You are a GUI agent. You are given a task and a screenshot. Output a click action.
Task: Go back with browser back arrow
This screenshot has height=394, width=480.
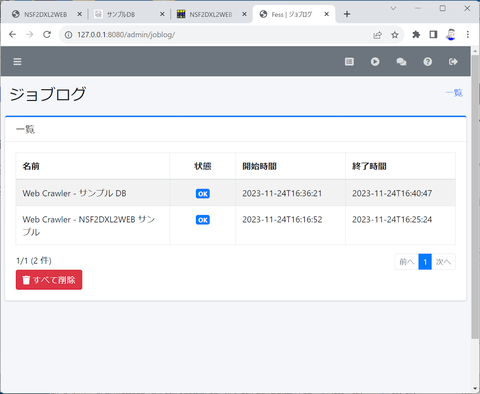(x=13, y=34)
